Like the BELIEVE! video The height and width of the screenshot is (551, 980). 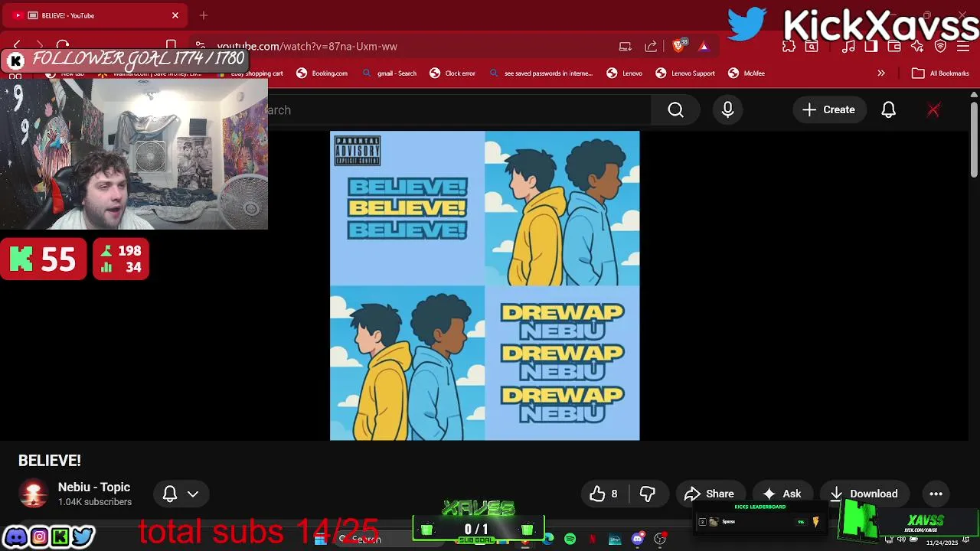pos(603,494)
